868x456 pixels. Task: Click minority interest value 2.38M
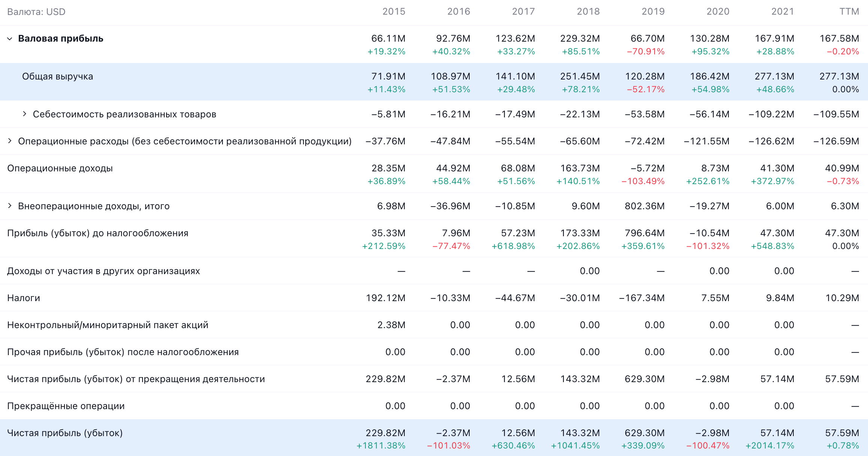[391, 325]
